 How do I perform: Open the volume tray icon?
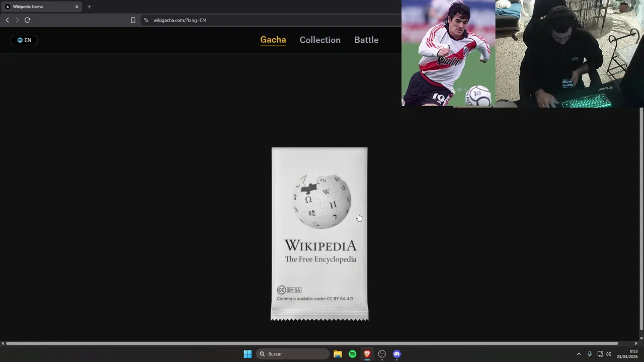608,354
